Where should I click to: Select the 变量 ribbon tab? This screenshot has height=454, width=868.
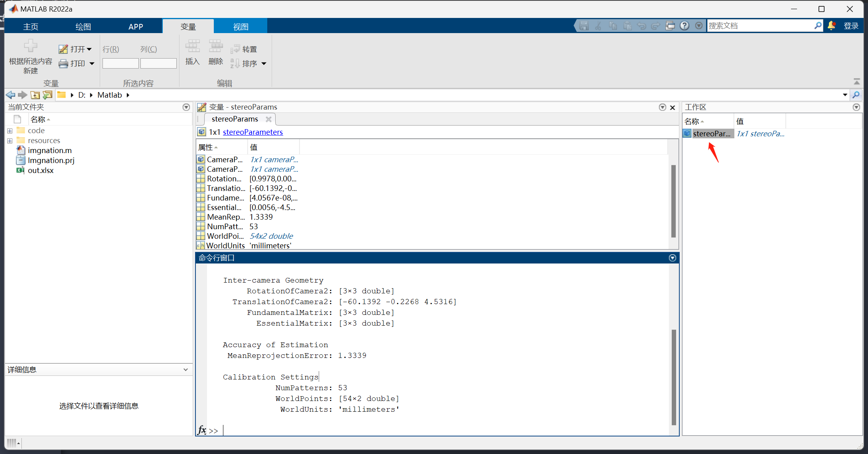pyautogui.click(x=188, y=27)
